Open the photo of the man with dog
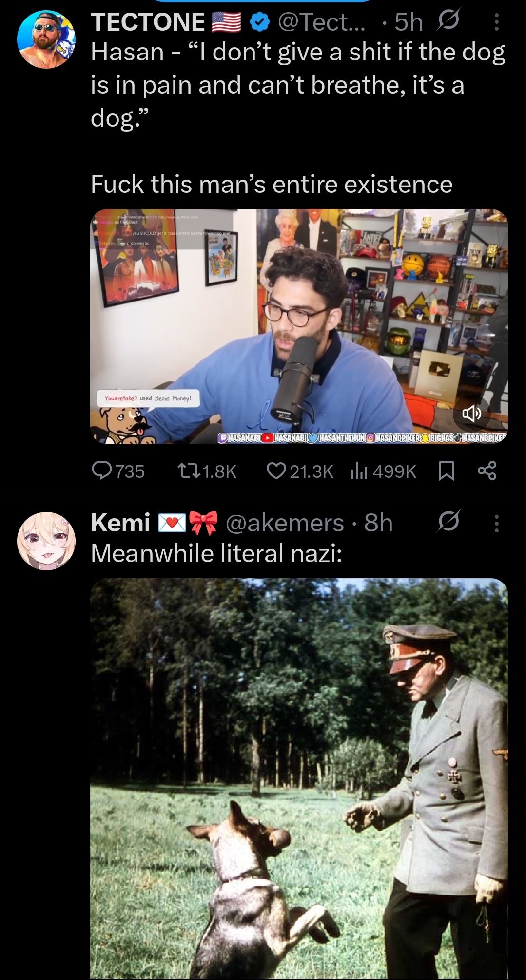 tap(299, 778)
